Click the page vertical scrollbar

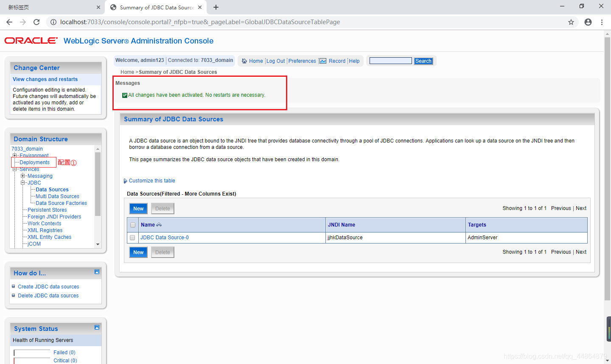(x=608, y=170)
